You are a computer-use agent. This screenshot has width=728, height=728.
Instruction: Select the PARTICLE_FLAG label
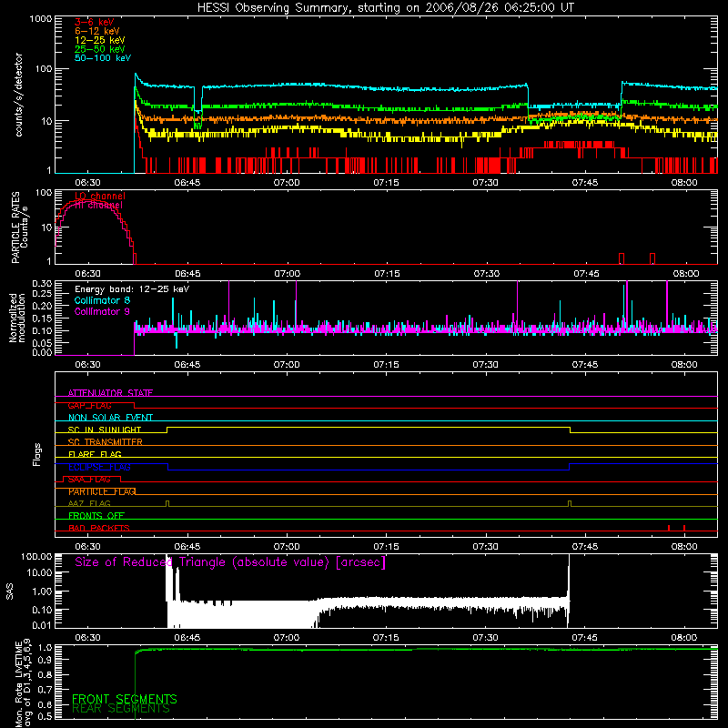tap(102, 491)
